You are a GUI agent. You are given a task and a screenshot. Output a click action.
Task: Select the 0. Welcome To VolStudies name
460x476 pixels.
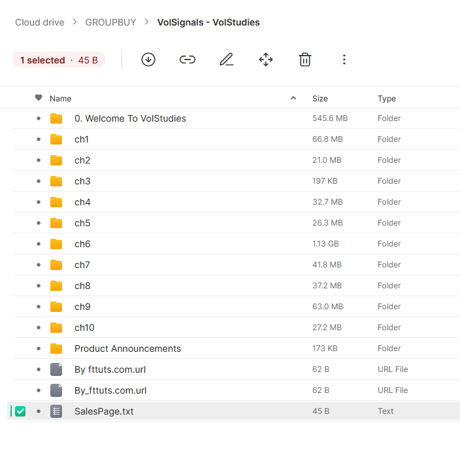pyautogui.click(x=130, y=118)
